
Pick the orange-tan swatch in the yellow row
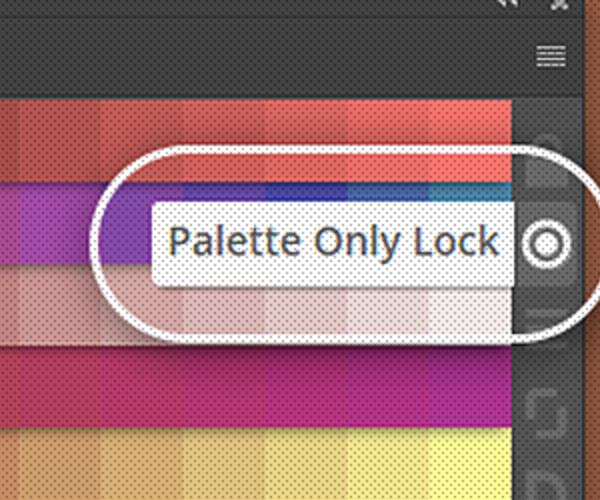pos(57,464)
